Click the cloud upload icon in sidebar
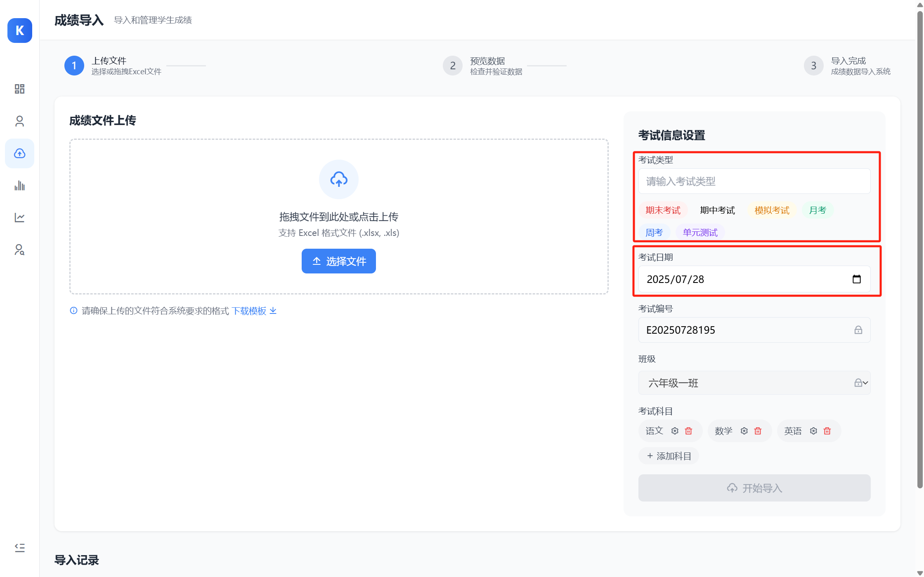Image resolution: width=924 pixels, height=577 pixels. click(x=19, y=153)
